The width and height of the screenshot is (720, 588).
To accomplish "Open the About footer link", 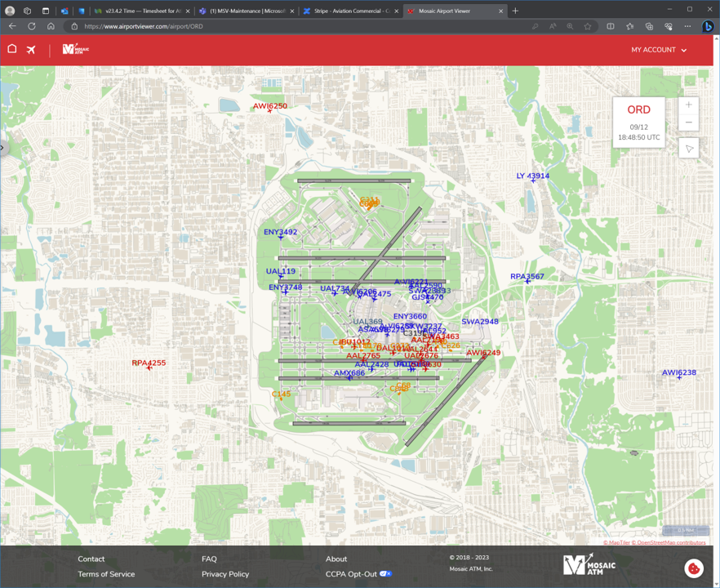I will click(336, 559).
